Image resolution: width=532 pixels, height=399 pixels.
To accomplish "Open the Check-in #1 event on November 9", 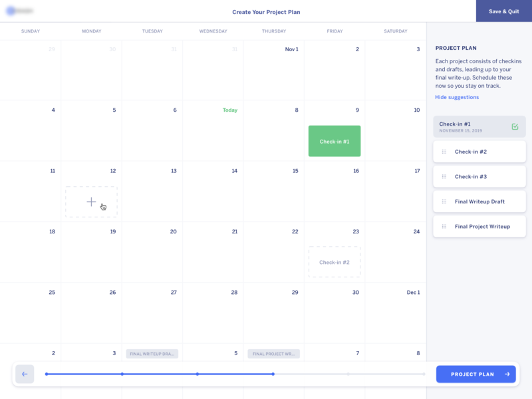I will 334,140.
